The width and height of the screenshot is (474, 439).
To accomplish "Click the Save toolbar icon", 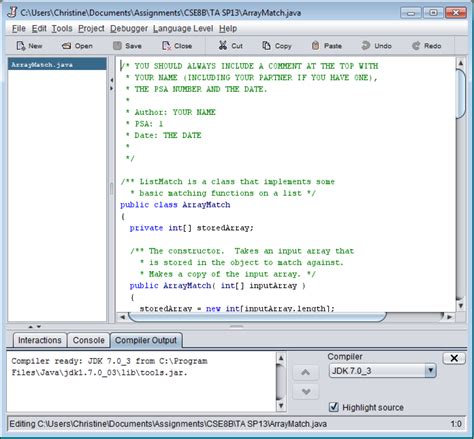I will point(117,46).
